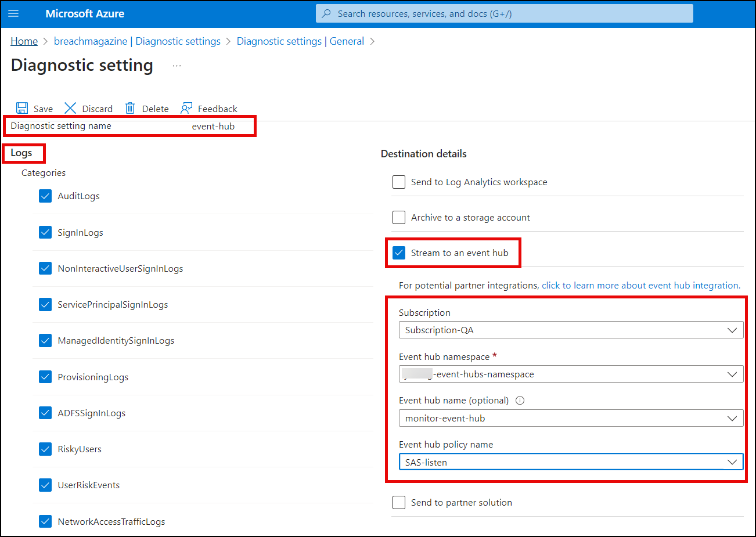The image size is (756, 537).
Task: Open the Event hub name dropdown
Action: [570, 419]
